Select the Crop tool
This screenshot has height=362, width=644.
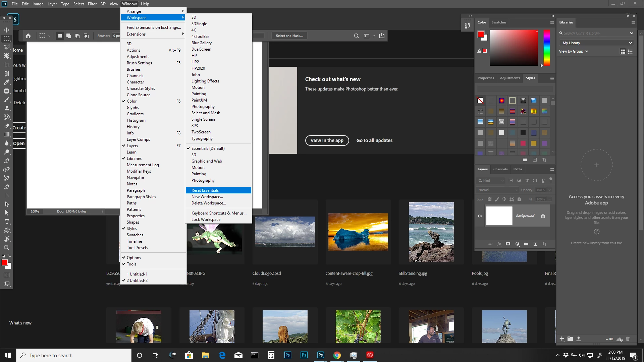tap(7, 64)
